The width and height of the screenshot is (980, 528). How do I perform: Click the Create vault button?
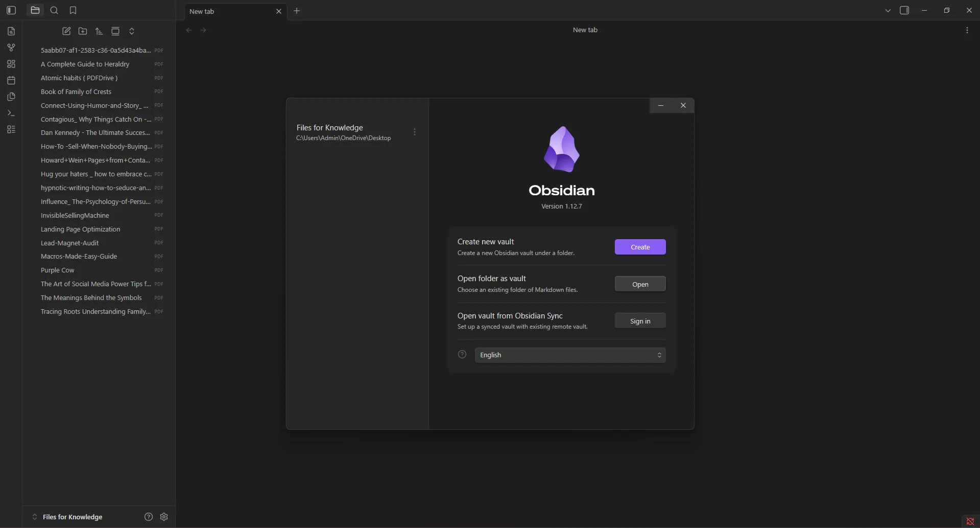point(640,247)
